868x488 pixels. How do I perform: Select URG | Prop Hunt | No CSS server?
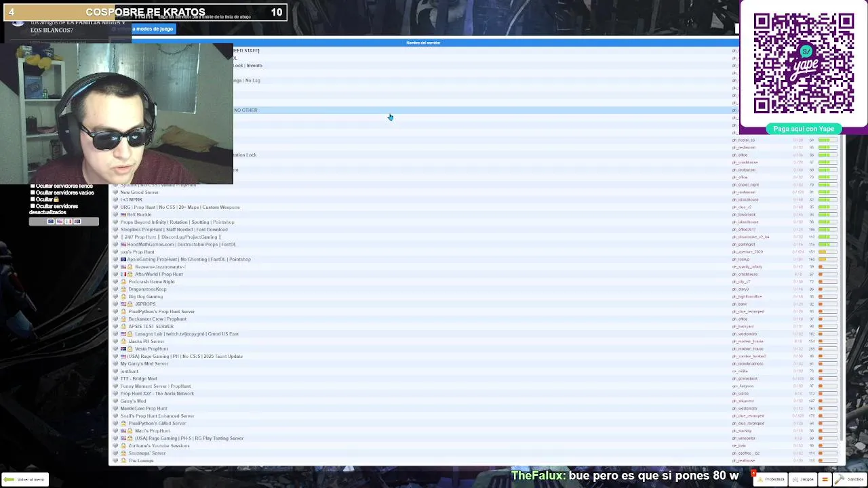(180, 207)
